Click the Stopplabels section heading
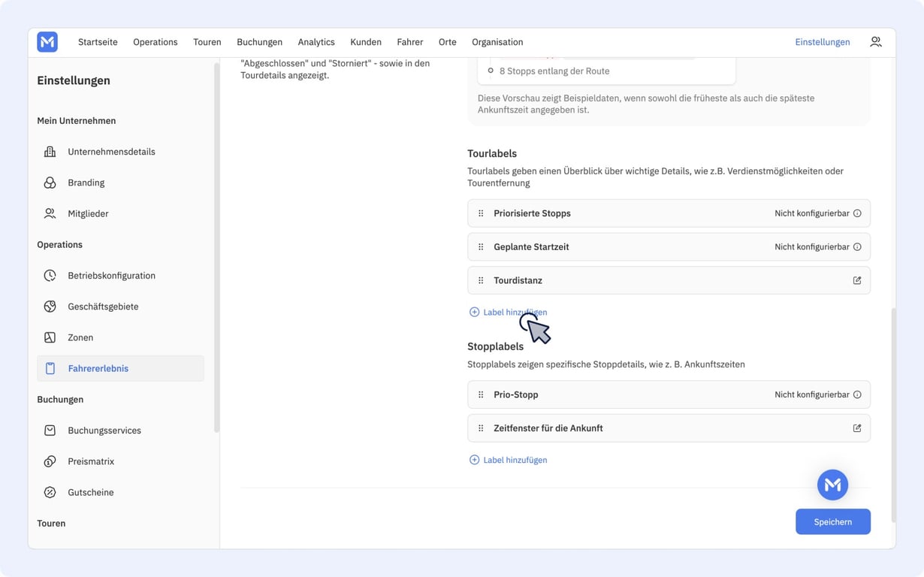 tap(496, 346)
